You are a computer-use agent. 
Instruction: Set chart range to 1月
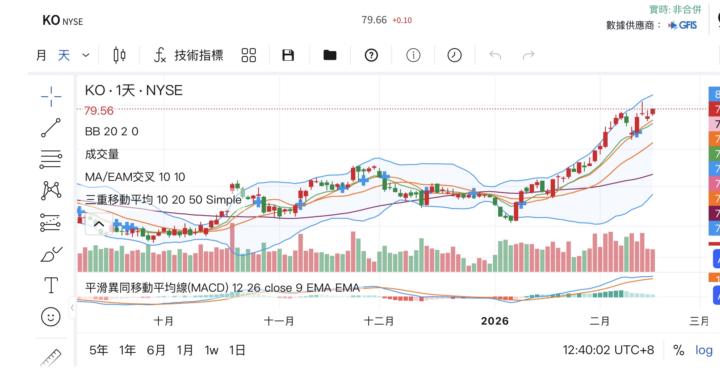coord(185,351)
